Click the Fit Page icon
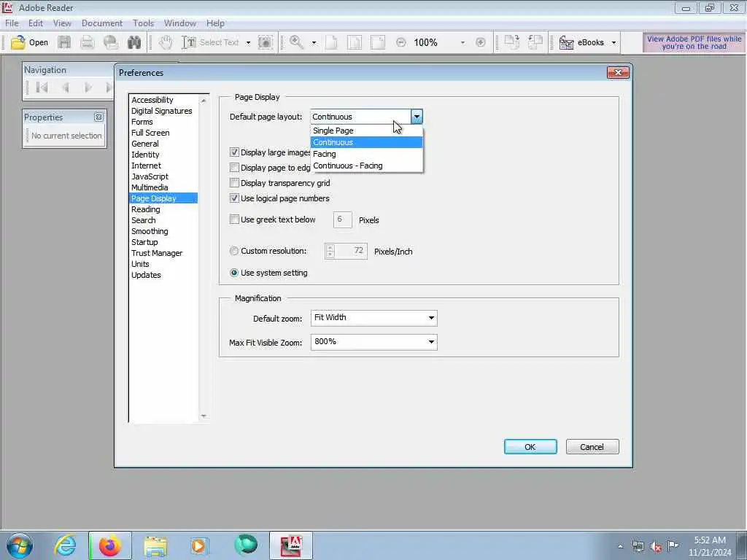 pos(355,42)
